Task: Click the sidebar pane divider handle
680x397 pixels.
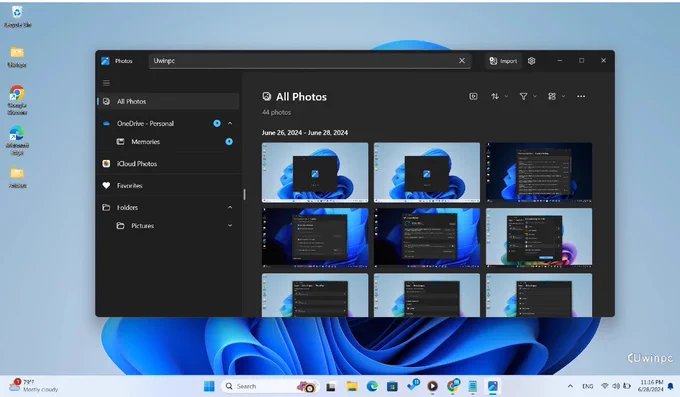Action: [244, 194]
